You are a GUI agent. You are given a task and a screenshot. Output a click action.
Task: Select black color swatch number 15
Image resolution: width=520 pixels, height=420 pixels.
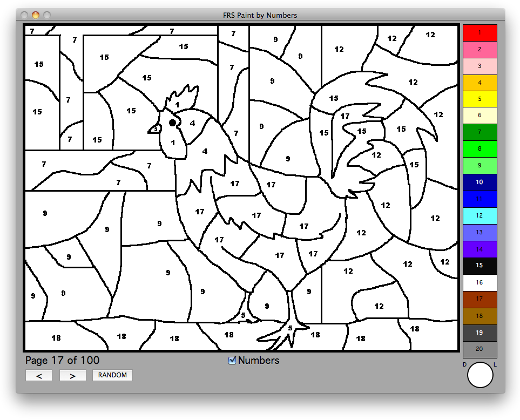480,266
